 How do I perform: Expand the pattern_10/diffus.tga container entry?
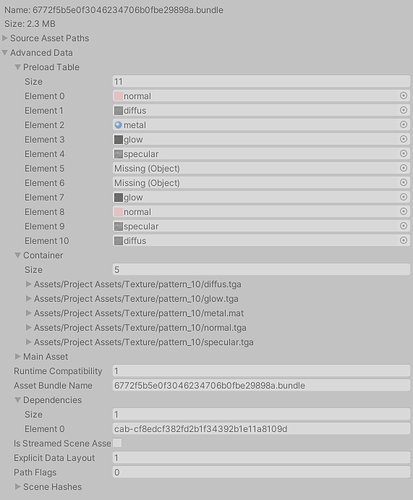tap(29, 284)
